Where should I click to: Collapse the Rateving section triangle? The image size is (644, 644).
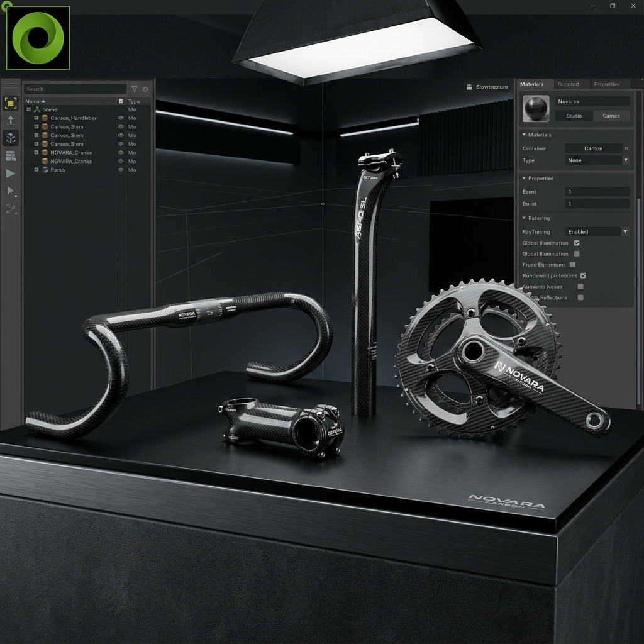(524, 218)
